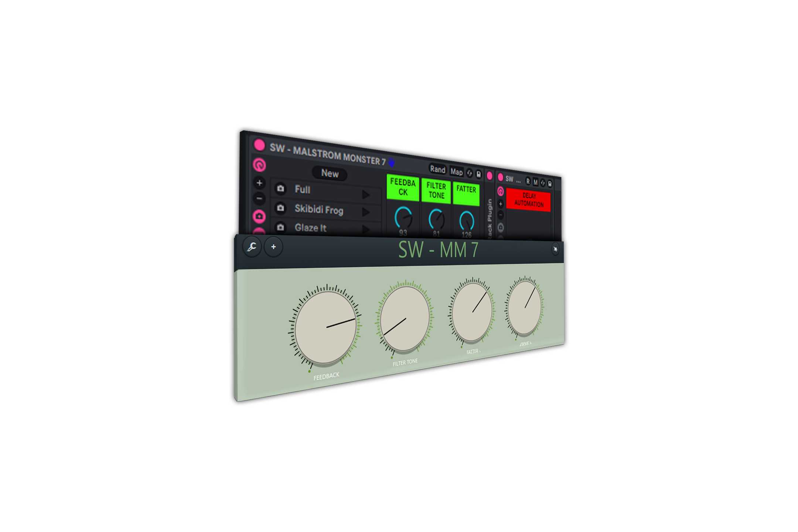Viewport: 798px width, 532px height.
Task: Click the pink snapshot camera button
Action: [259, 216]
